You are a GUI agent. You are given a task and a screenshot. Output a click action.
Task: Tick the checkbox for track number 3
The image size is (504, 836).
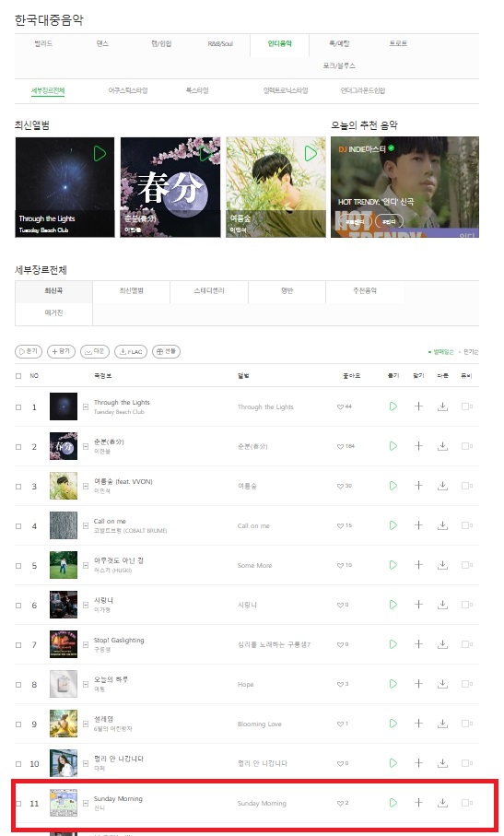point(18,487)
